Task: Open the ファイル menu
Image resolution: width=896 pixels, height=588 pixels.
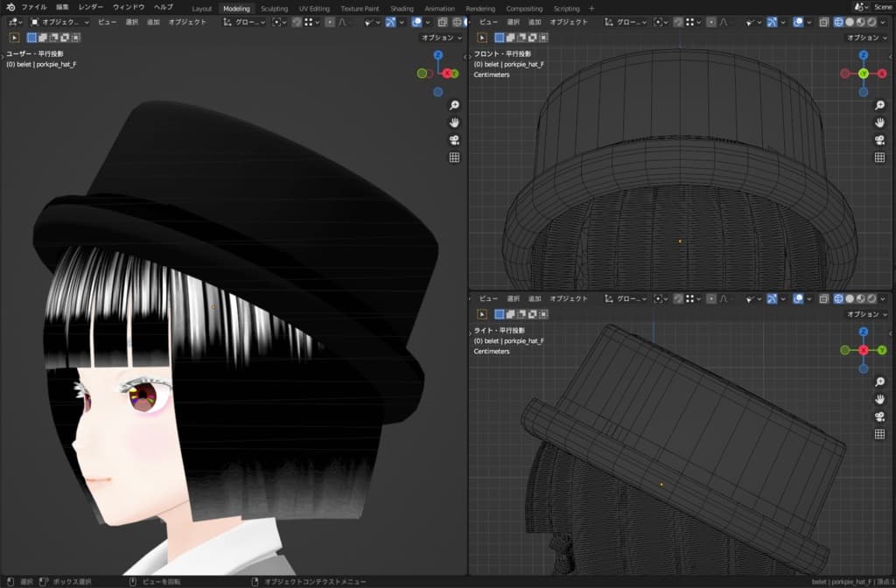Action: point(34,7)
